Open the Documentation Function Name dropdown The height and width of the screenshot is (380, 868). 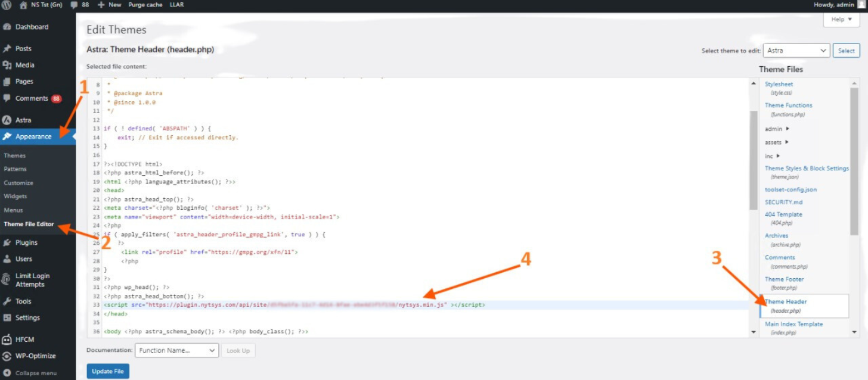point(177,350)
